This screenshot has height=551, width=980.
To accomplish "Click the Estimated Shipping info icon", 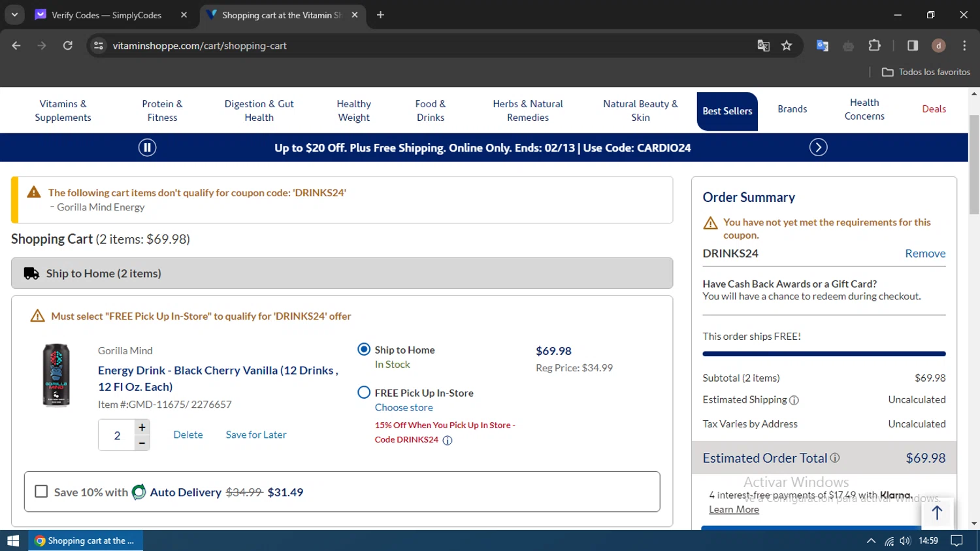I will [x=794, y=400].
